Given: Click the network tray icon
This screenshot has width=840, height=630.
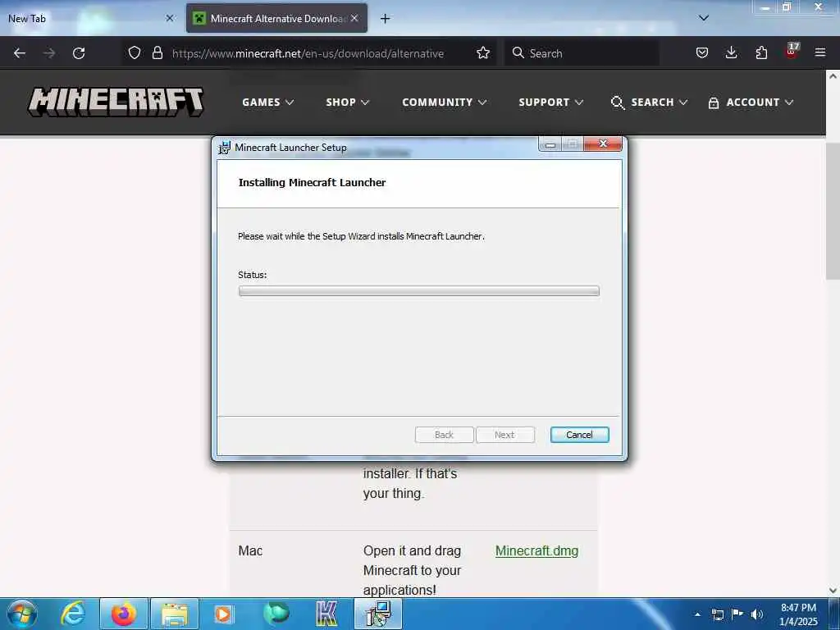Looking at the screenshot, I should (717, 614).
